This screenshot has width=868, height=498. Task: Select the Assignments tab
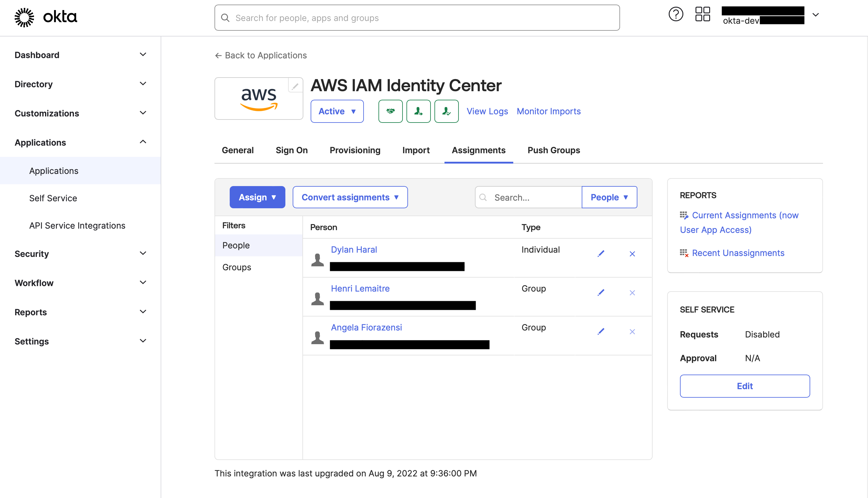pos(479,150)
